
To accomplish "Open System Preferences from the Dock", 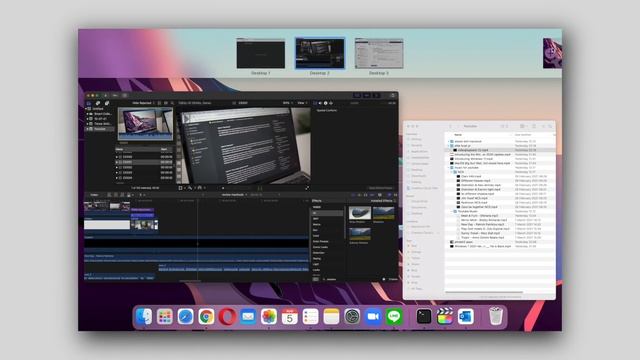I will [352, 316].
